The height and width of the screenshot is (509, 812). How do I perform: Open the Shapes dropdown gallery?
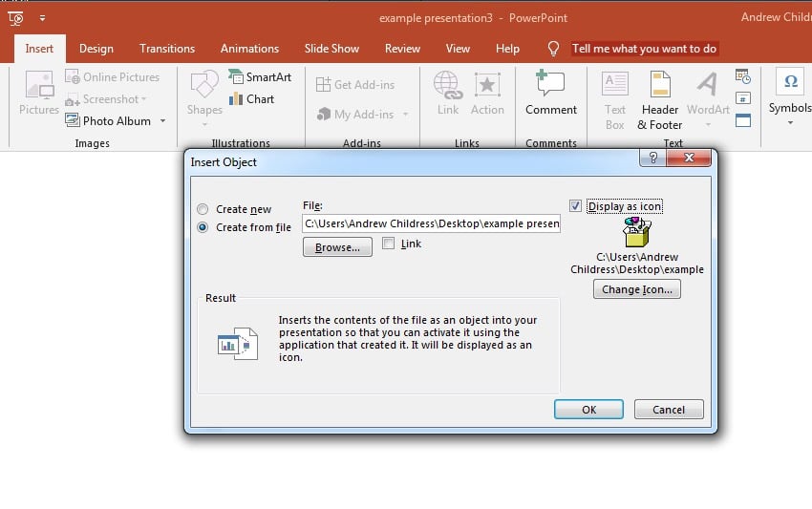tap(204, 95)
